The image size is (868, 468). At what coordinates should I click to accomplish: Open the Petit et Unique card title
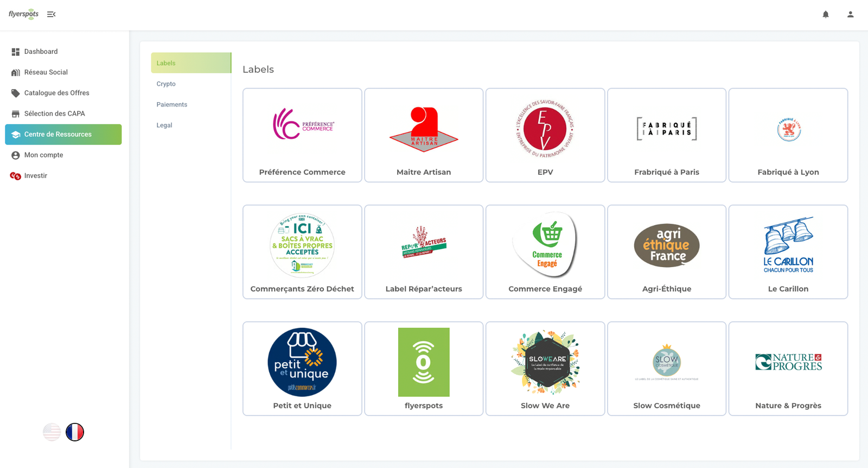302,406
